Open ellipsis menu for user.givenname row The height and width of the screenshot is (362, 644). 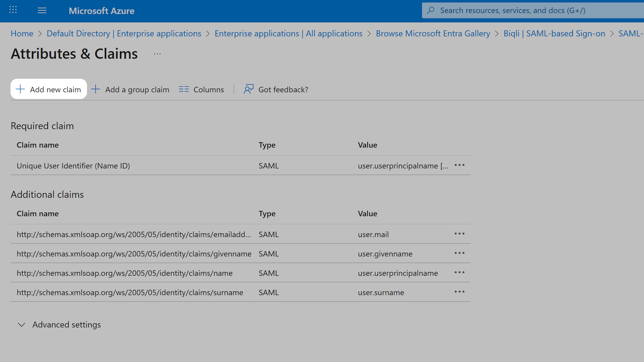[460, 253]
